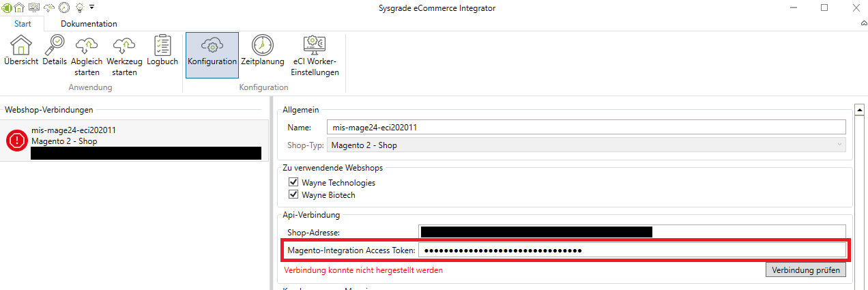Click the Webshop-Verbindungen heading
Image resolution: width=868 pixels, height=290 pixels.
pyautogui.click(x=49, y=109)
